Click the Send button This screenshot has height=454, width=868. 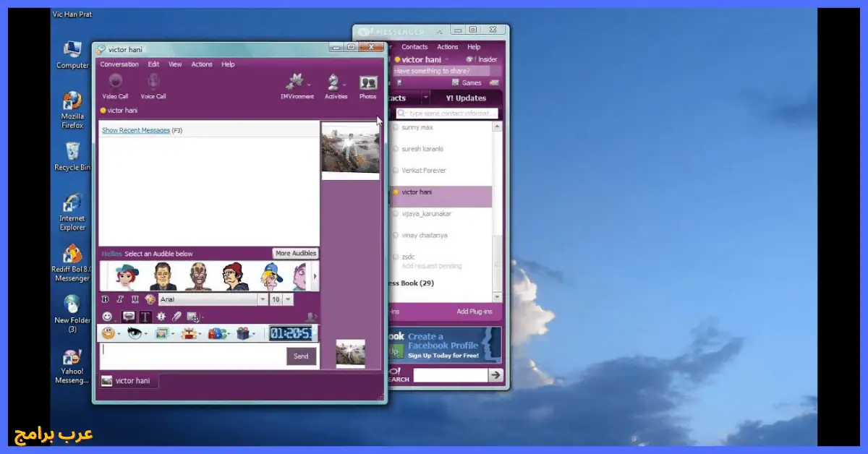pos(301,356)
